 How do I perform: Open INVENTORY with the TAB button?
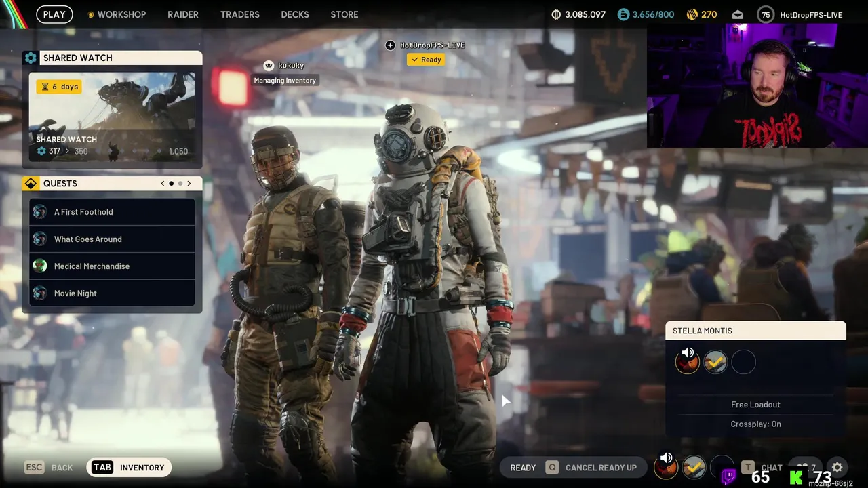tap(129, 468)
